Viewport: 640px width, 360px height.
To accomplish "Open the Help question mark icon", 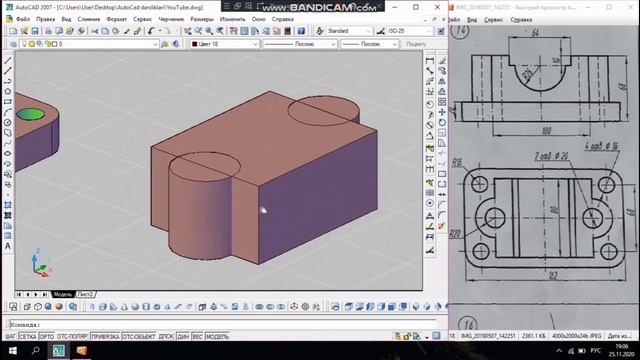I will click(x=301, y=31).
